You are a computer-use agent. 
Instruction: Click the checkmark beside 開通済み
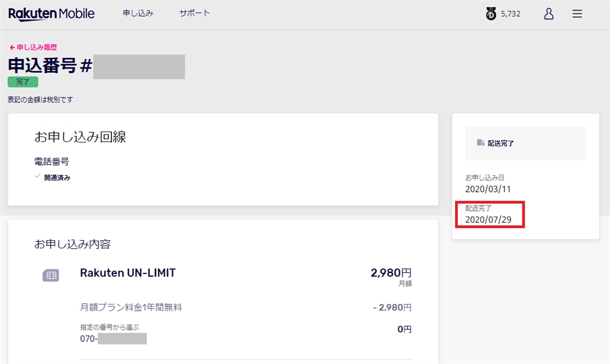click(x=38, y=176)
